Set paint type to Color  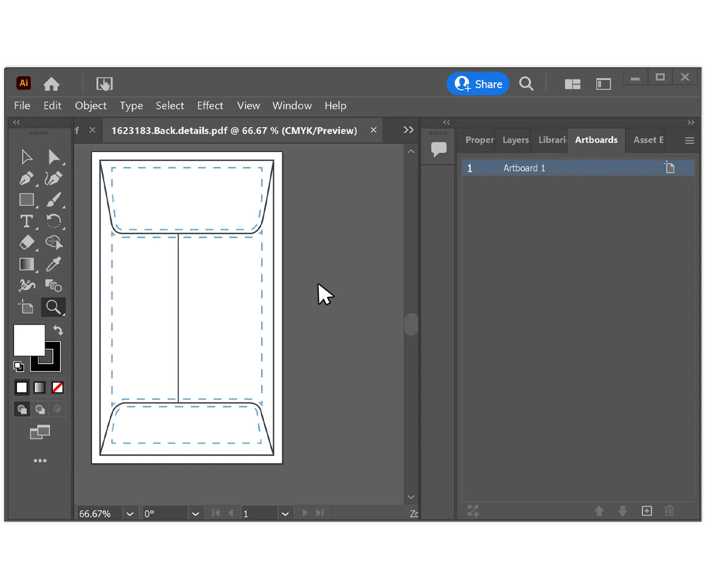(x=22, y=387)
